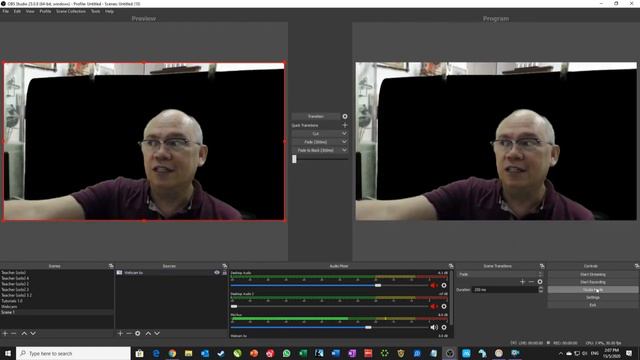Image resolution: width=640 pixels, height=360 pixels.
Task: Unmute Desktop Audio 2 speaker icon
Action: (433, 306)
